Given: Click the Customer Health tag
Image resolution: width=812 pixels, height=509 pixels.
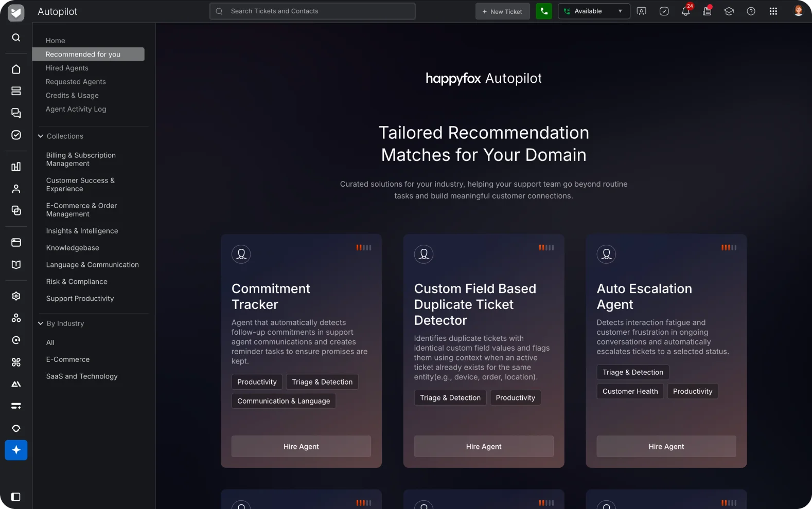Looking at the screenshot, I should click(x=630, y=391).
